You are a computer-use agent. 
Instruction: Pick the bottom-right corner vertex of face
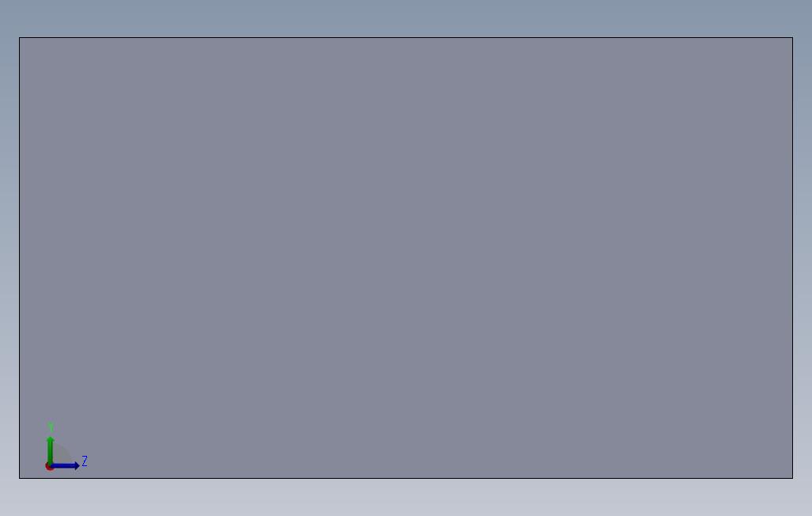[792, 478]
